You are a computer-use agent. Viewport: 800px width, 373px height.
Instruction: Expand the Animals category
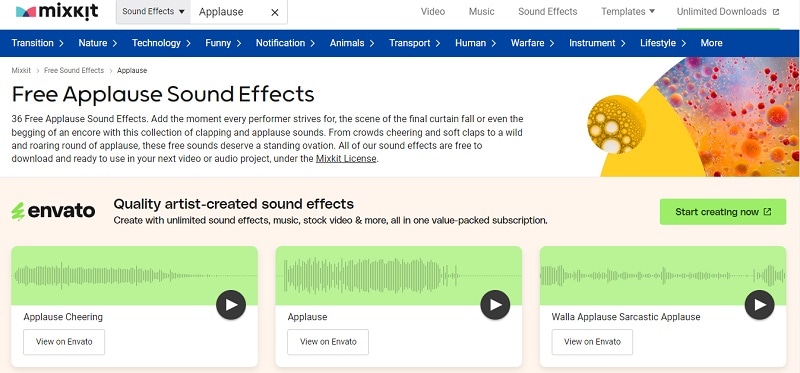tap(352, 43)
